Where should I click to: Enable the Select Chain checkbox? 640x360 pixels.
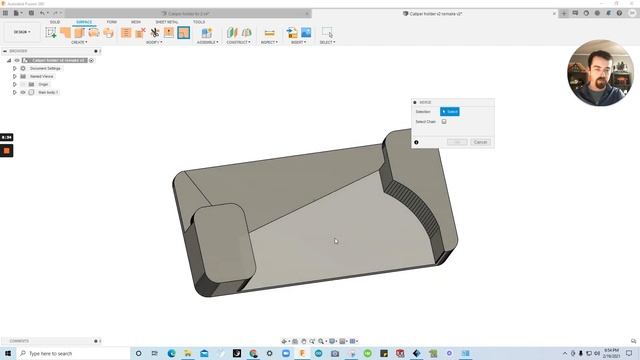pos(444,122)
